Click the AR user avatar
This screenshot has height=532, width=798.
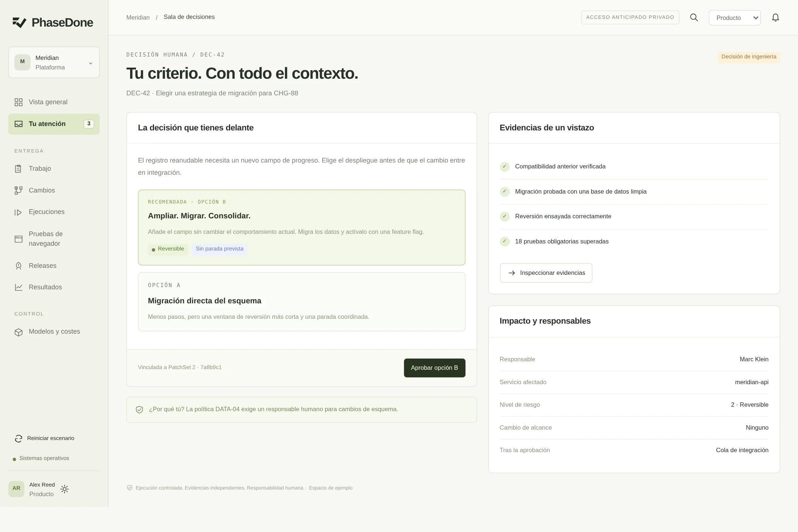tap(16, 489)
